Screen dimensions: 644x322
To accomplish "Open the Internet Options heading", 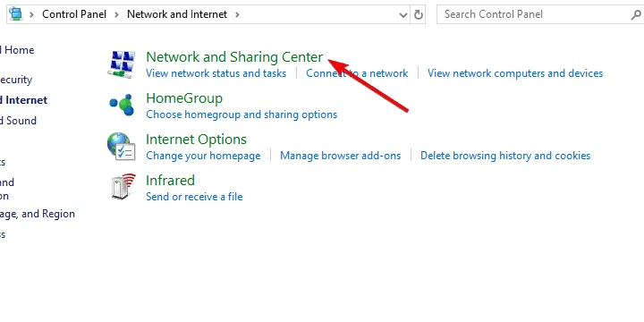I will (x=196, y=140).
